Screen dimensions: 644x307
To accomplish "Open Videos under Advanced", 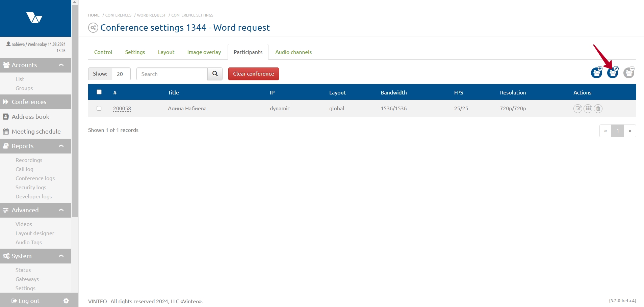I will (x=24, y=224).
